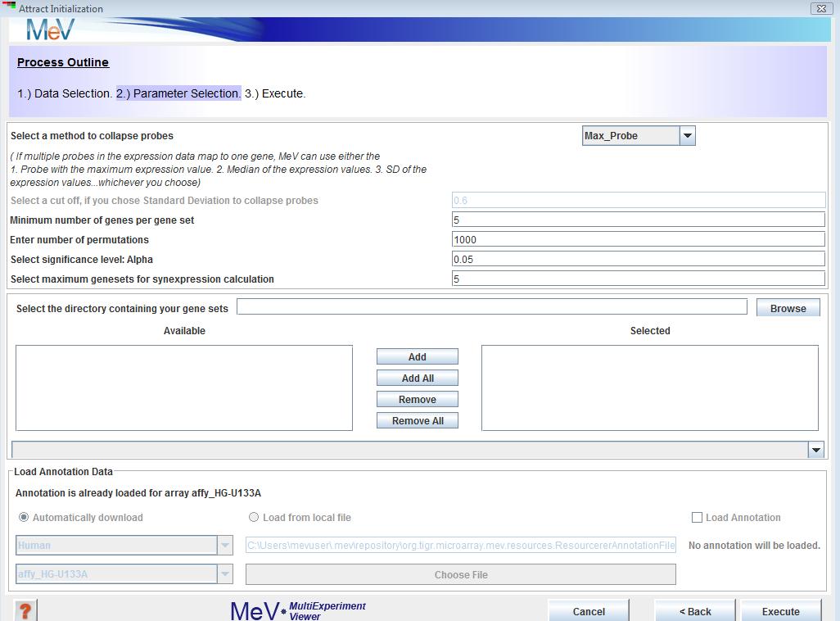
Task: Click the number of permutations field
Action: tap(638, 239)
